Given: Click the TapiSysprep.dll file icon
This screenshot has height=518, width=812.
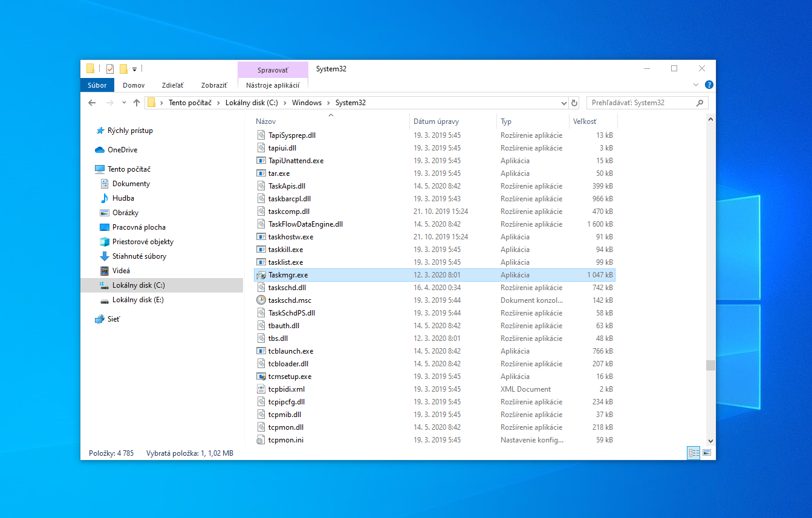Looking at the screenshot, I should [x=261, y=135].
